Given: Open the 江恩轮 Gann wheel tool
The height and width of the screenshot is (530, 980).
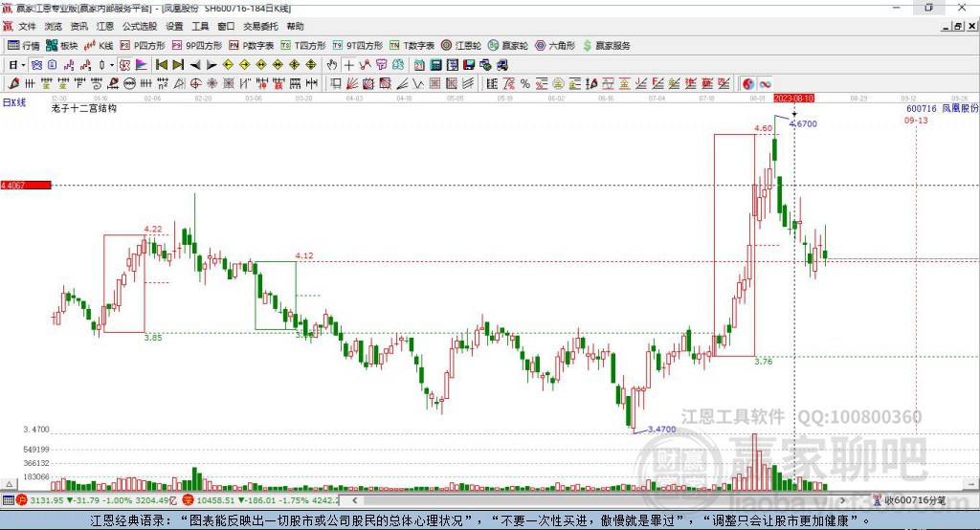Looking at the screenshot, I should click(461, 45).
